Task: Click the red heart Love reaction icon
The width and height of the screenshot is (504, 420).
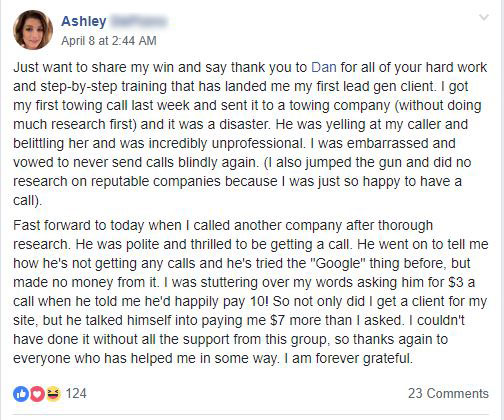Action: (37, 394)
